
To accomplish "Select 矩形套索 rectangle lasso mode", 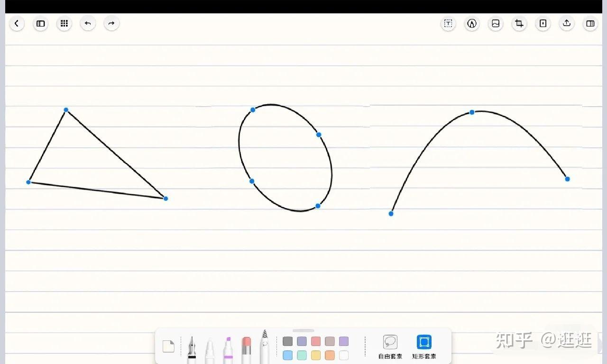I will 424,347.
